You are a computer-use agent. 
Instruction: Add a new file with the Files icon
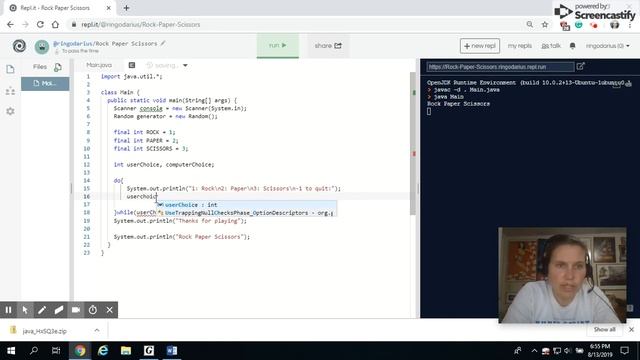point(58,67)
